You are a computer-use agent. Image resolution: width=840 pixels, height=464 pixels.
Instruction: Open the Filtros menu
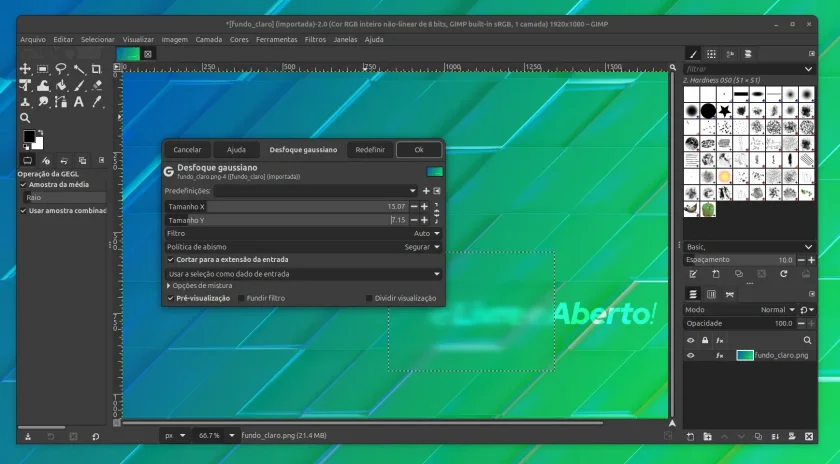(x=315, y=40)
